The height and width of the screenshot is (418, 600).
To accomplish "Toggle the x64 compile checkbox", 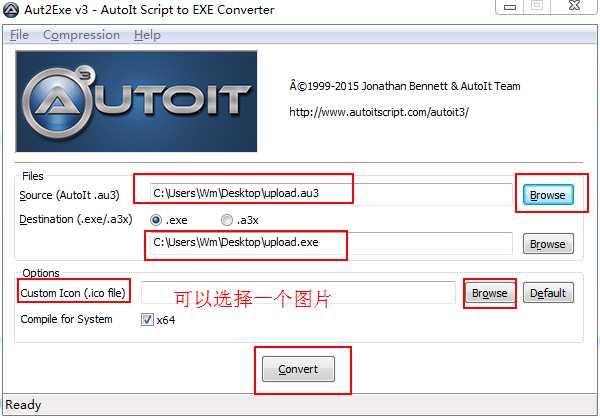I will point(158,319).
